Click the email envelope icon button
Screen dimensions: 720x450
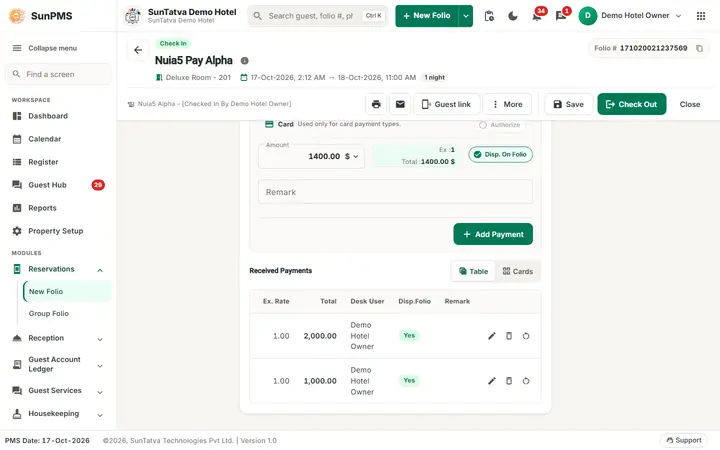pos(400,104)
